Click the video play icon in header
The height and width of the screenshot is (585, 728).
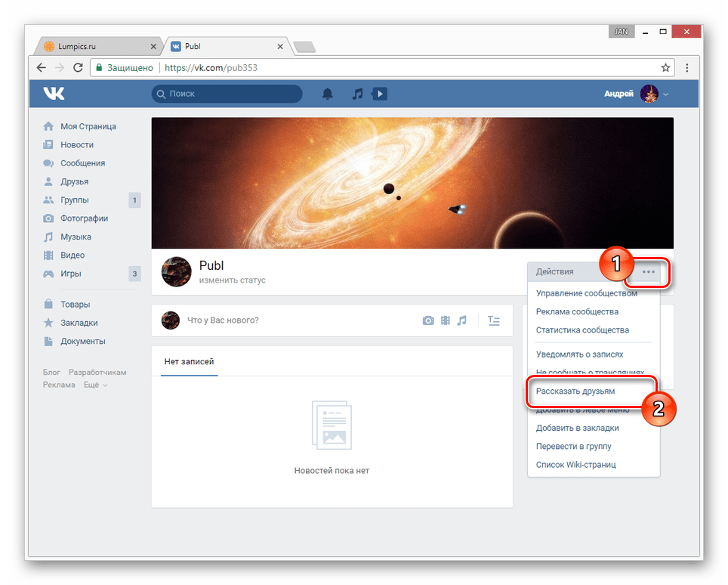click(379, 94)
